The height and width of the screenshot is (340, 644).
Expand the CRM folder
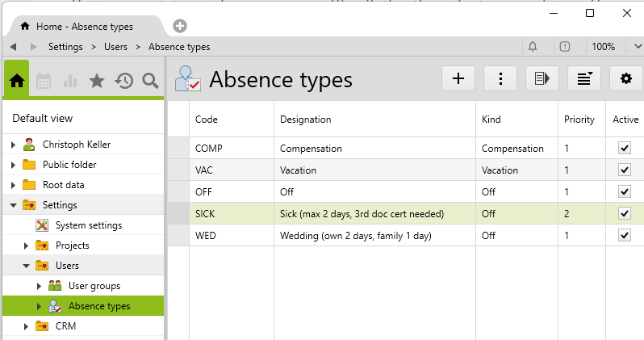coord(26,326)
